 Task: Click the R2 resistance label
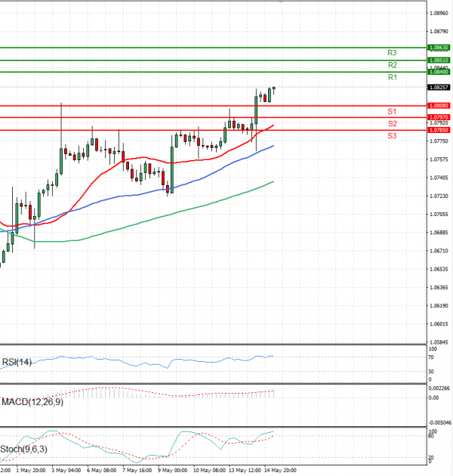click(393, 65)
